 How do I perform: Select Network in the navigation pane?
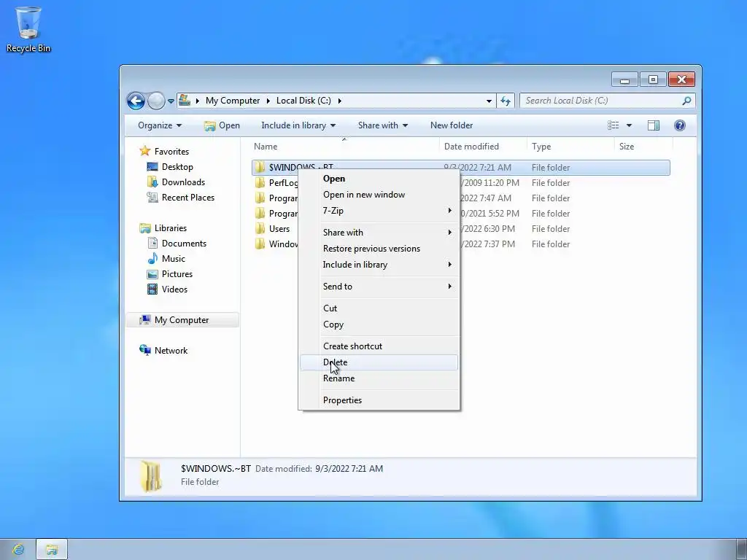(163, 351)
